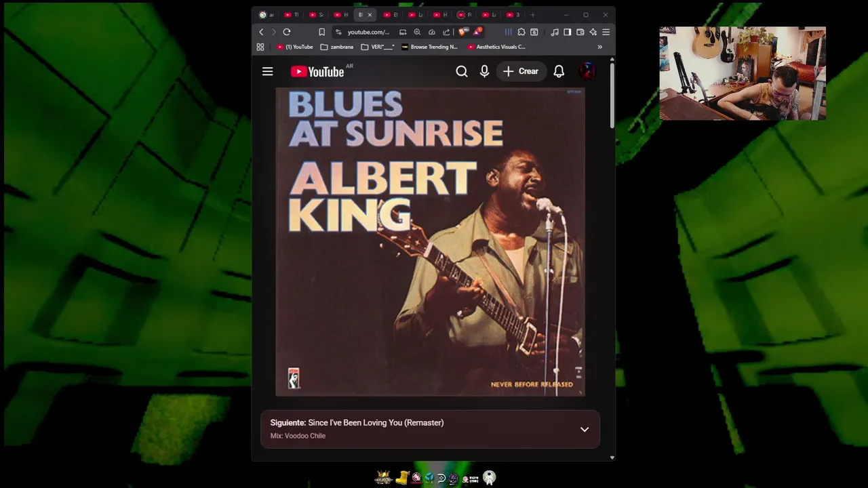
Task: Bookmark this page with the bookmark icon
Action: click(321, 32)
